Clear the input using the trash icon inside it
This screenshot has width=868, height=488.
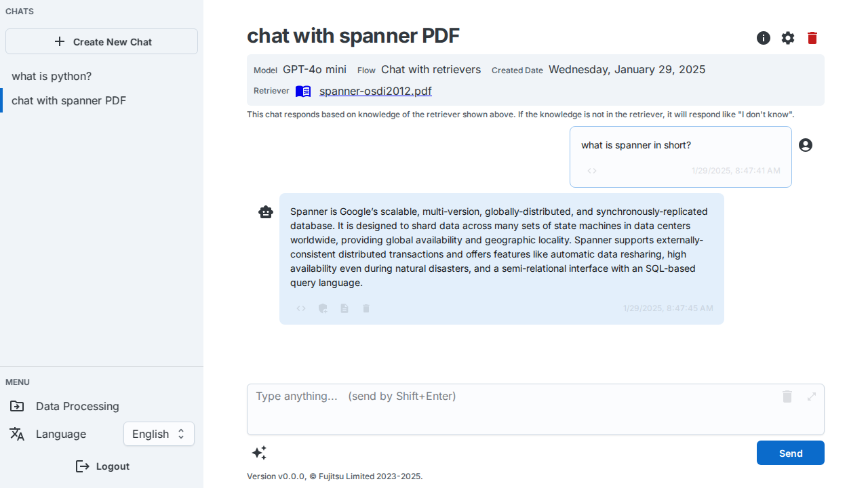click(787, 396)
